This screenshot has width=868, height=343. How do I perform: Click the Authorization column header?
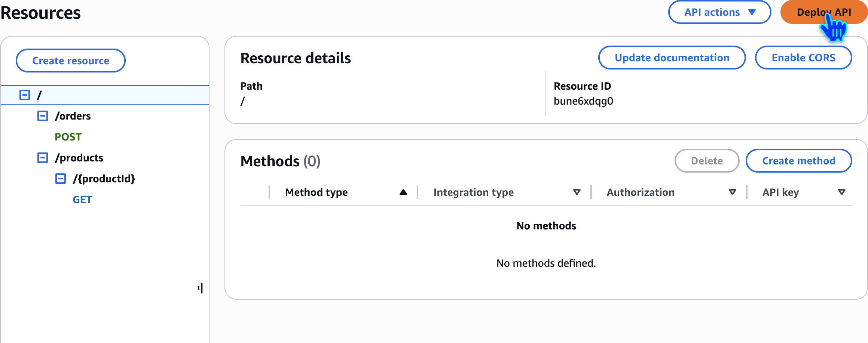641,192
